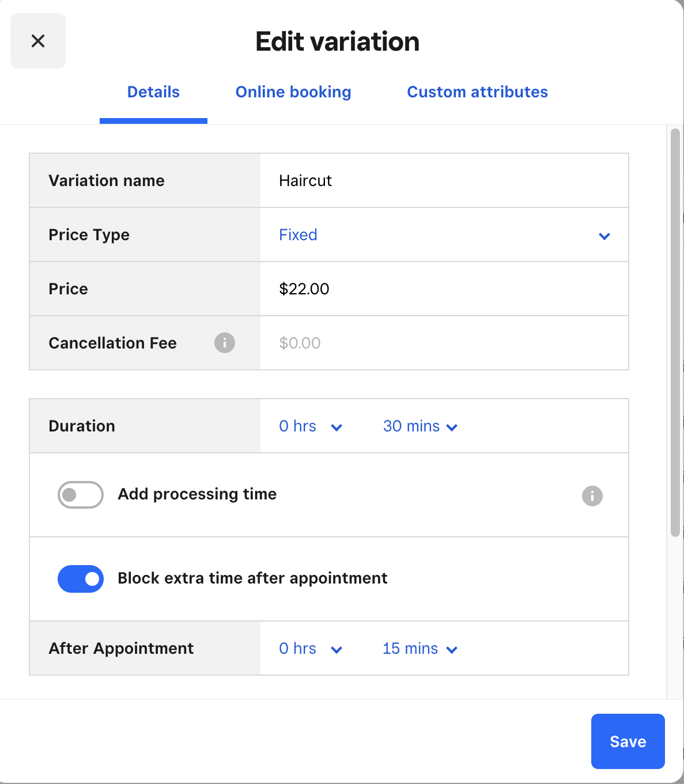Screen dimensions: 684x784
Task: Toggle Add processing time switch
Action: pyautogui.click(x=81, y=495)
